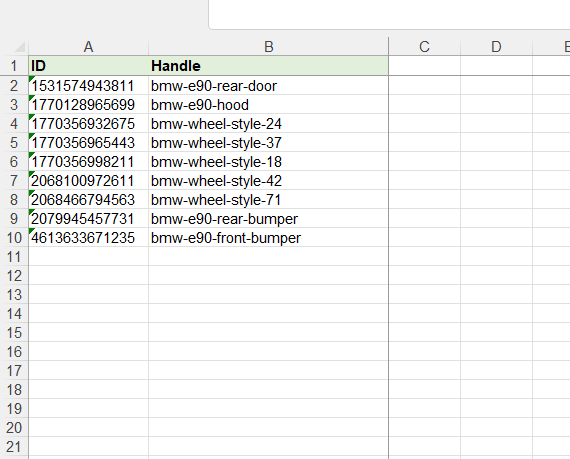Select ID cell 2068100972611
The image size is (570, 459).
[x=88, y=181]
